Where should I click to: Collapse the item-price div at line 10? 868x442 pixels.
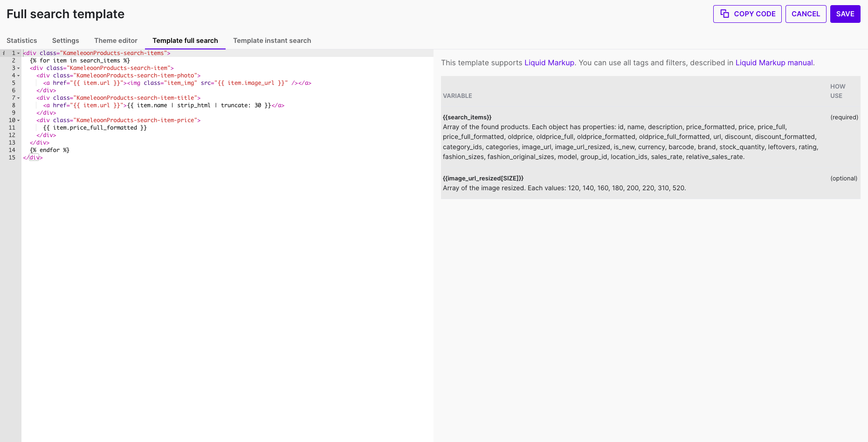19,120
